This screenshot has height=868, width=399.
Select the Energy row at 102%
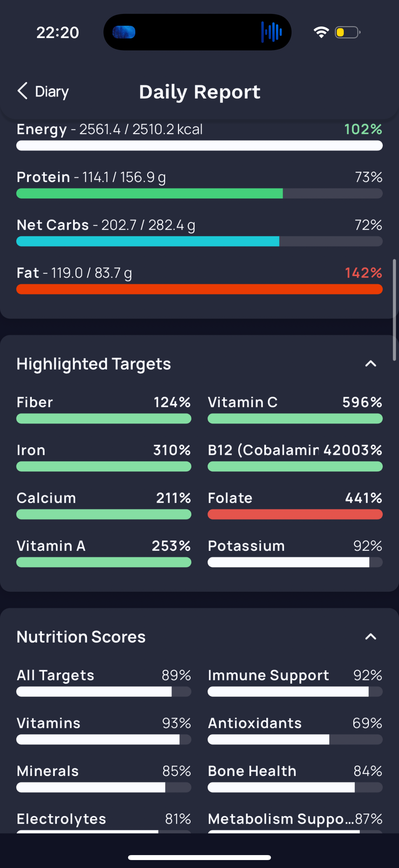click(199, 136)
